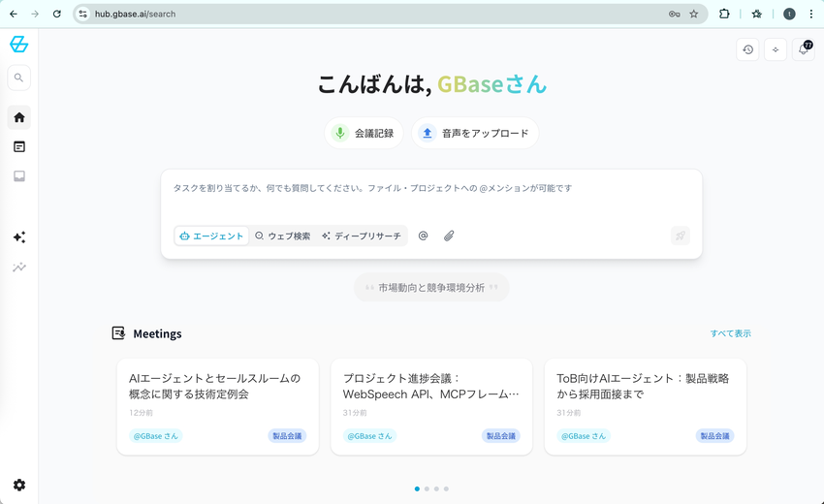Image resolution: width=824 pixels, height=504 pixels.
Task: Click the 12分前 timestamp
Action: 141,413
